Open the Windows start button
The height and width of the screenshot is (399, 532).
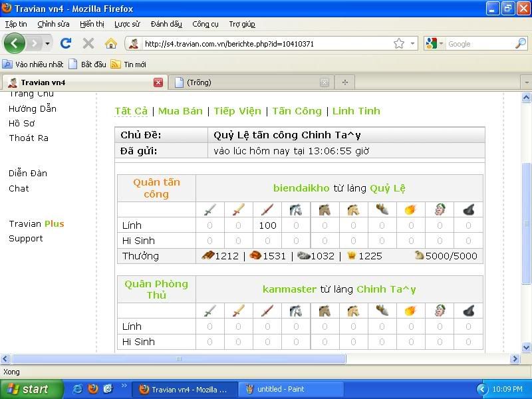coord(32,389)
